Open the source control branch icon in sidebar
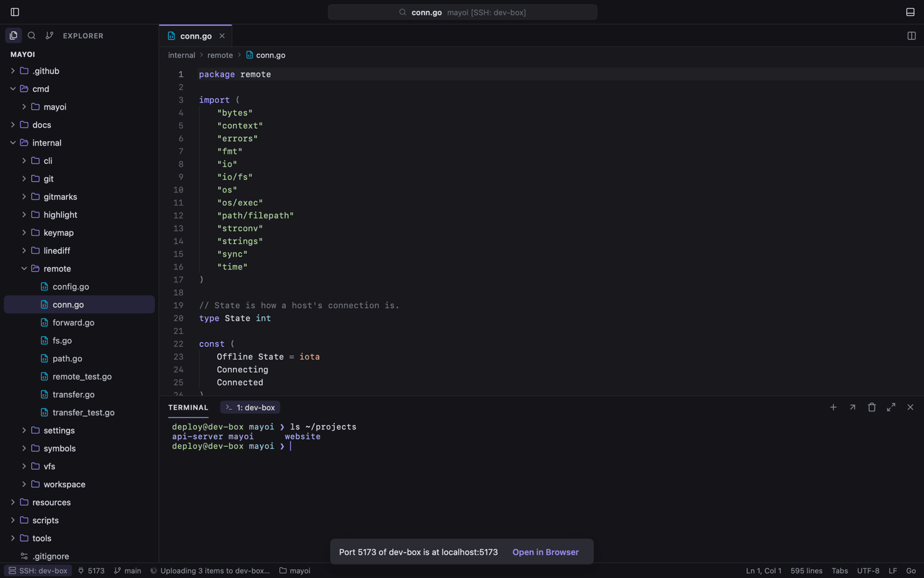This screenshot has height=578, width=924. [50, 35]
